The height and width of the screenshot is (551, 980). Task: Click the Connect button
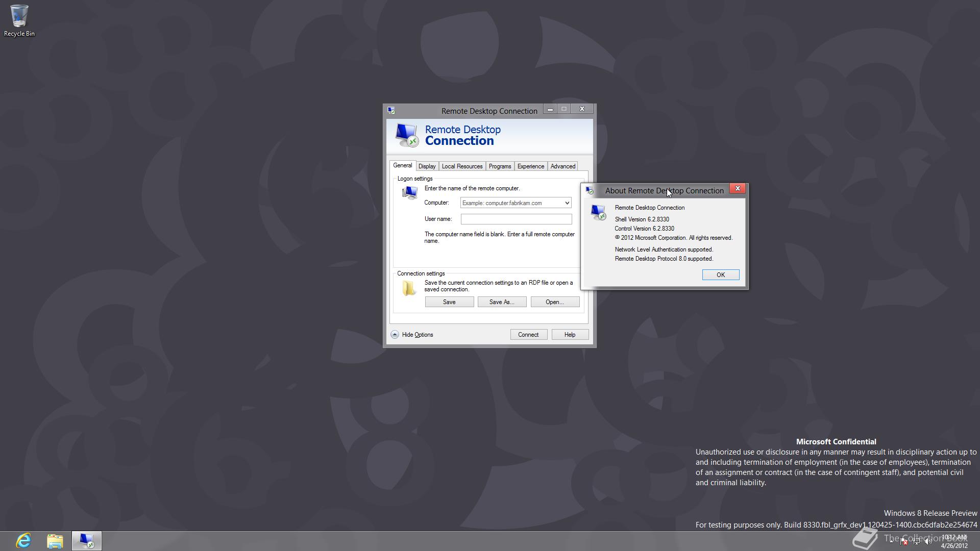pos(528,335)
